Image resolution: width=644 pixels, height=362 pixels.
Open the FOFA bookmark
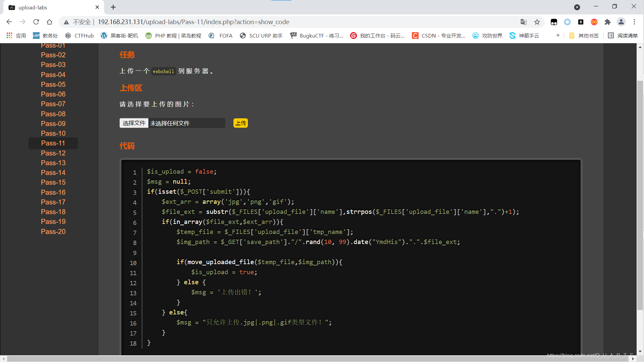pyautogui.click(x=221, y=36)
